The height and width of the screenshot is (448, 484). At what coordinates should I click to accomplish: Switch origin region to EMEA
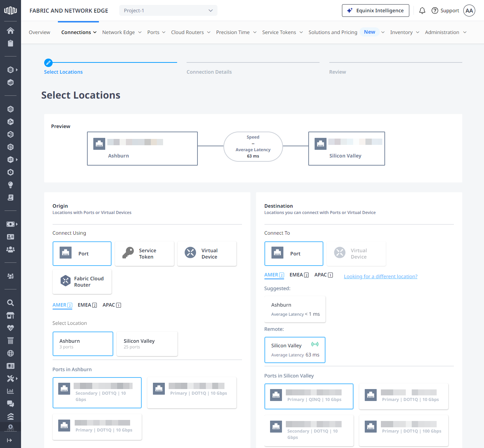[x=87, y=305]
